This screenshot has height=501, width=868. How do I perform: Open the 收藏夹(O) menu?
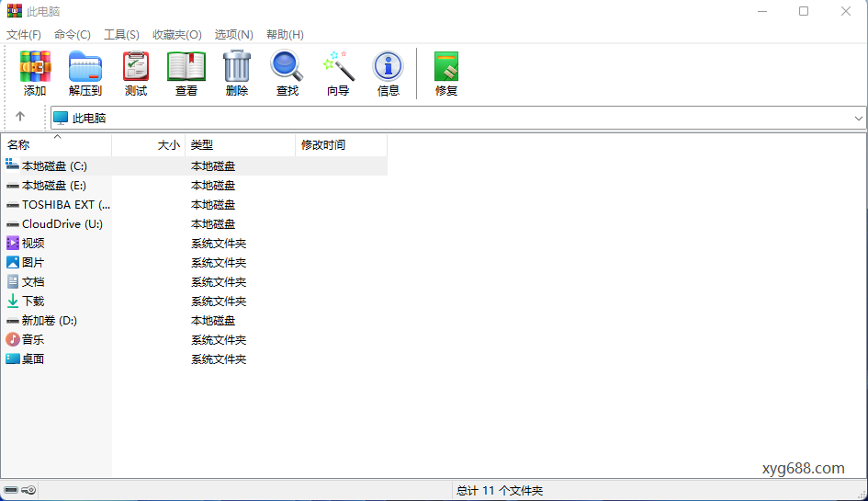point(177,34)
